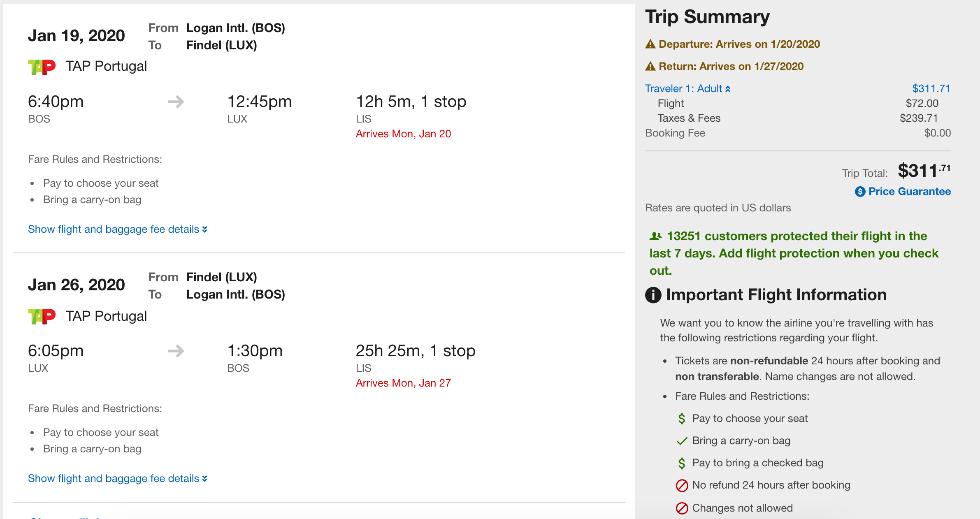
Task: Click the Price Guarantee dollar icon
Action: click(x=860, y=192)
